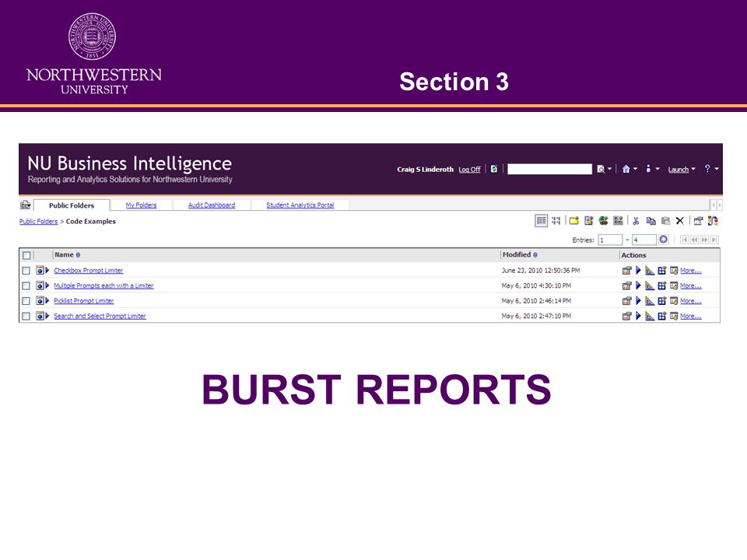Click the Home icon in header
747x560 pixels.
(x=626, y=169)
